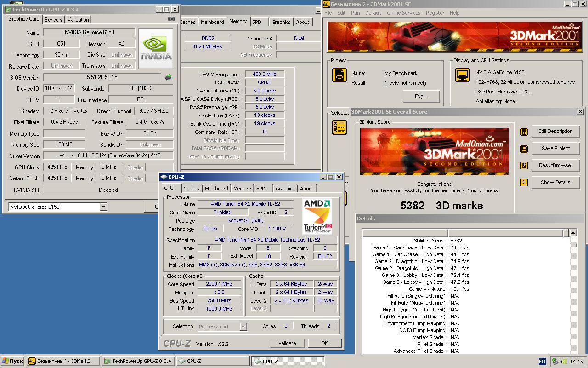Click OK button in CPU-Z

pyautogui.click(x=324, y=343)
